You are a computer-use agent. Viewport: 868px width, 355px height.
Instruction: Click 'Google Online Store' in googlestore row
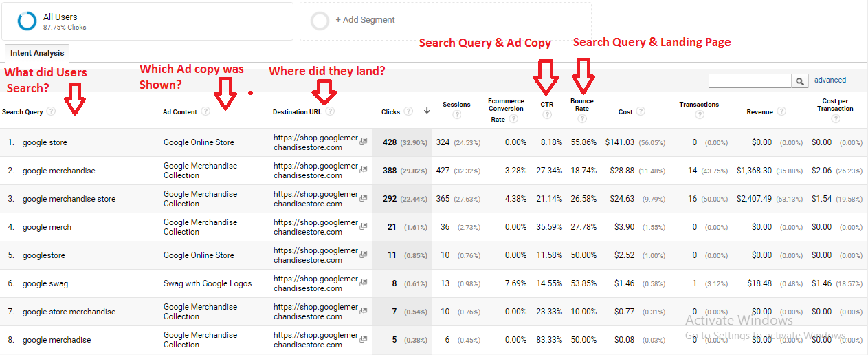[199, 255]
